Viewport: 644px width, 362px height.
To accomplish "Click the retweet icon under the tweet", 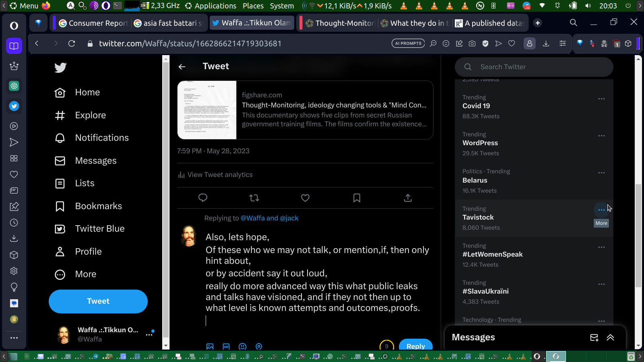I will point(254,198).
